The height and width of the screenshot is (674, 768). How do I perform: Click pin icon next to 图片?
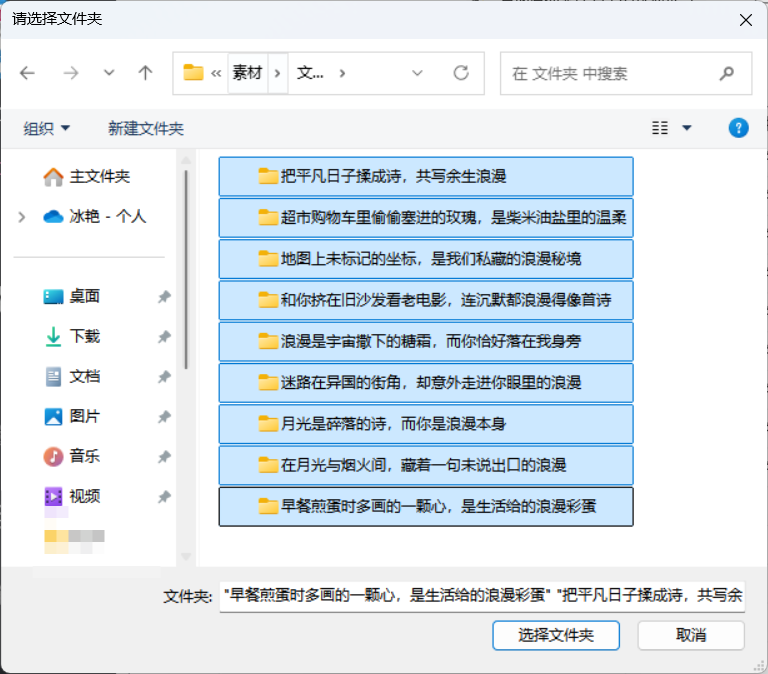click(165, 417)
